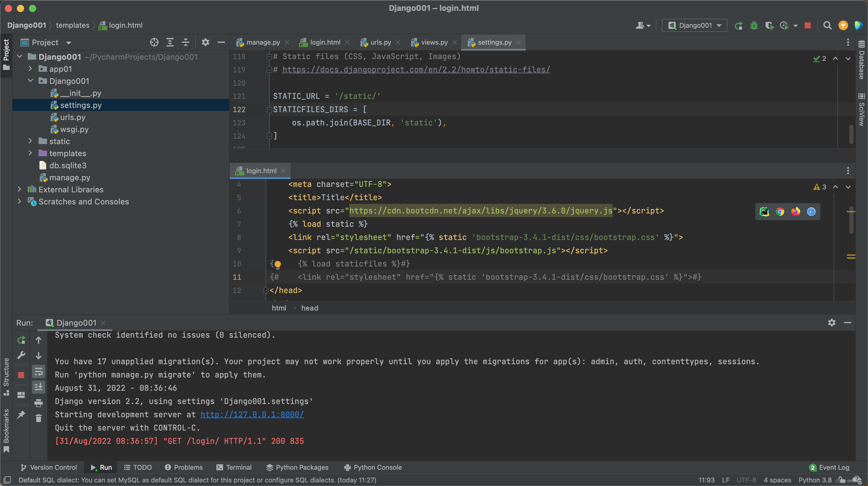This screenshot has width=868, height=486.
Task: Open Run panel gear options
Action: [832, 323]
